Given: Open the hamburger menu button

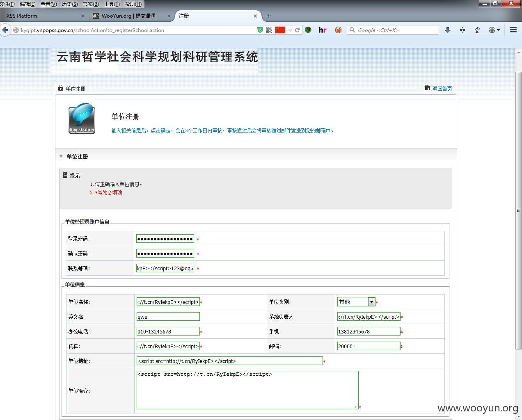Looking at the screenshot, I should 513,30.
